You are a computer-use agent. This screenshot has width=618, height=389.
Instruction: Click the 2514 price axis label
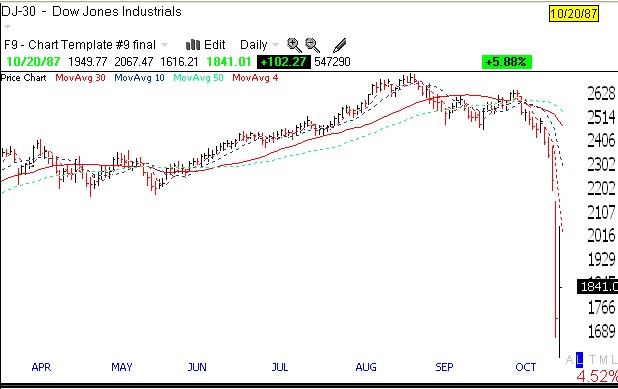[601, 117]
